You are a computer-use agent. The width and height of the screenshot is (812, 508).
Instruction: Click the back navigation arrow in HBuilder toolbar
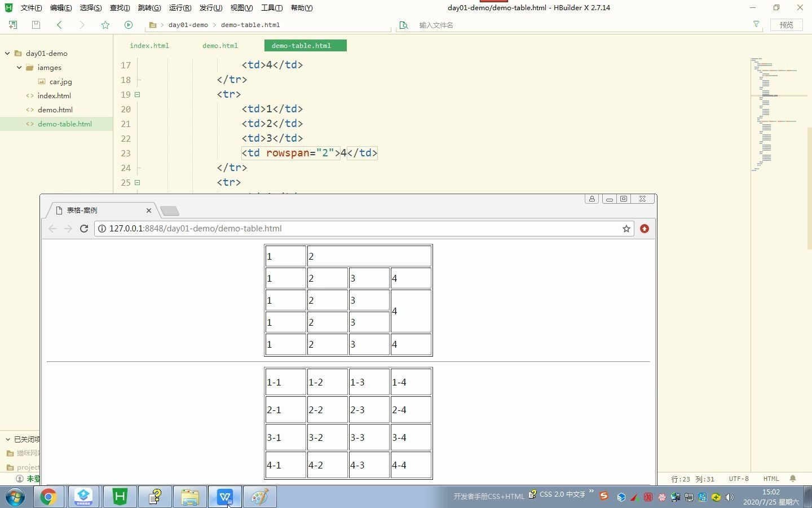(59, 25)
